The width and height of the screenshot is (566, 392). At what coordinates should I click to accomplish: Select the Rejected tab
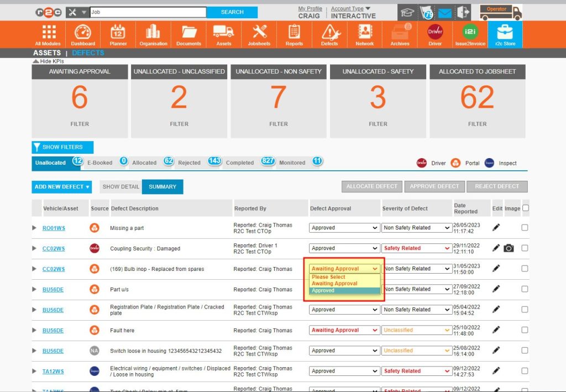[190, 163]
